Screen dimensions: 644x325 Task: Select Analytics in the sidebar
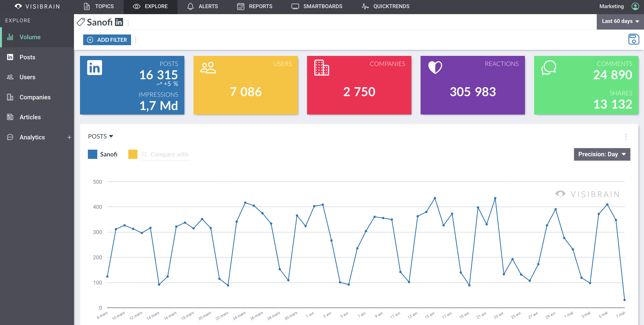pos(32,137)
